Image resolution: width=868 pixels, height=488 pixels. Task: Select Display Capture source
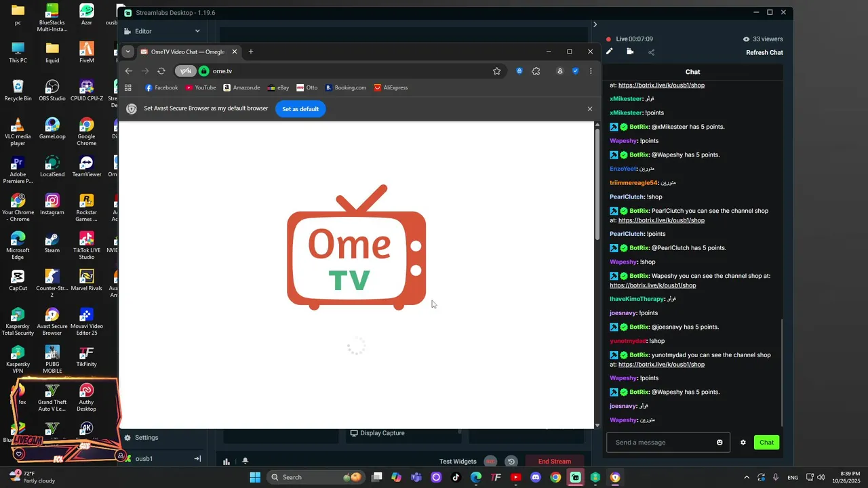[377, 433]
